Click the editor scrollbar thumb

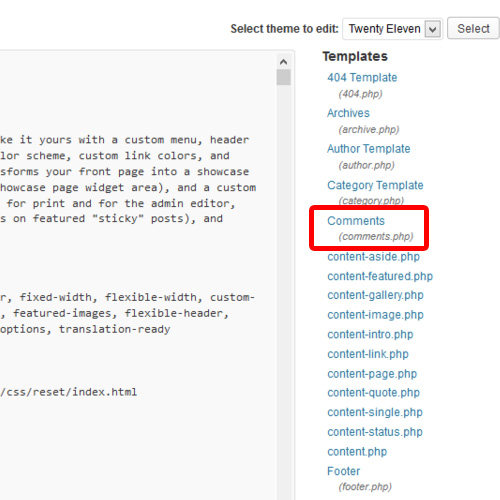[283, 77]
